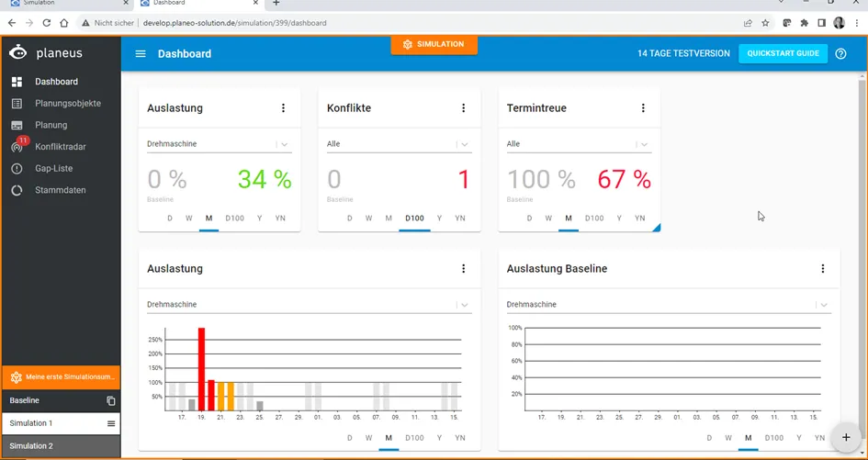868x460 pixels.
Task: Expand the Drehmaschine dropdown in Auslastung card
Action: coord(220,144)
